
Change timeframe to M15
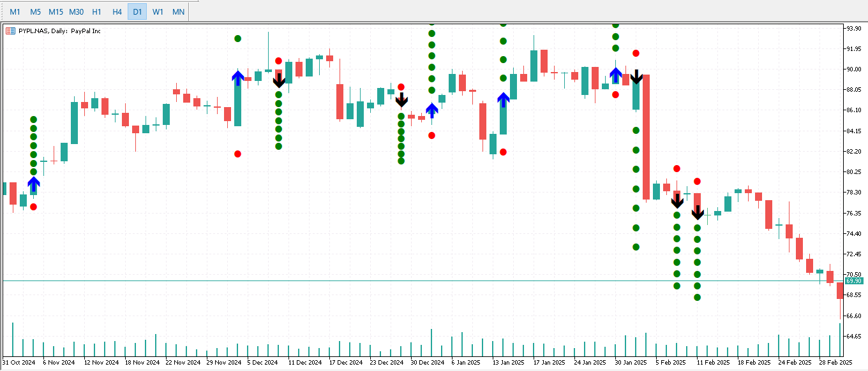[56, 11]
